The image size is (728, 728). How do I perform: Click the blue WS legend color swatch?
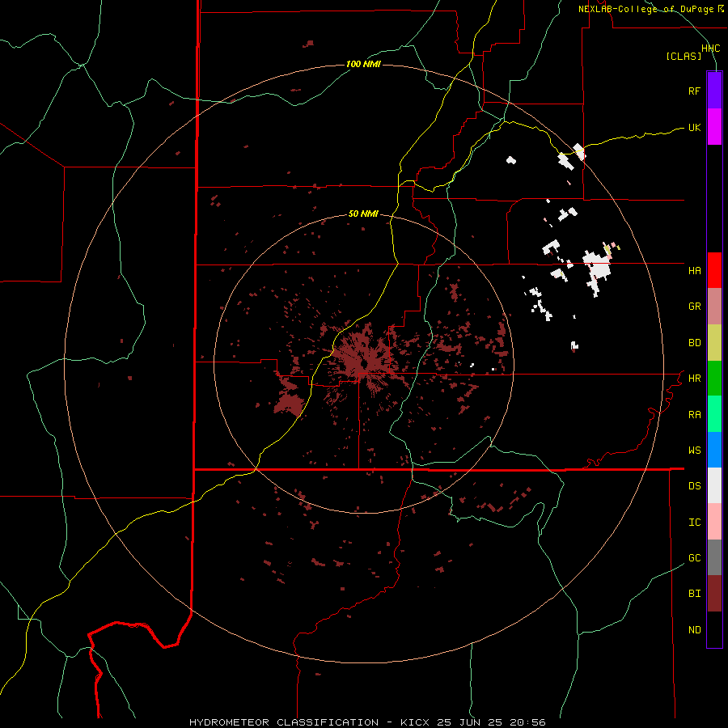(714, 450)
